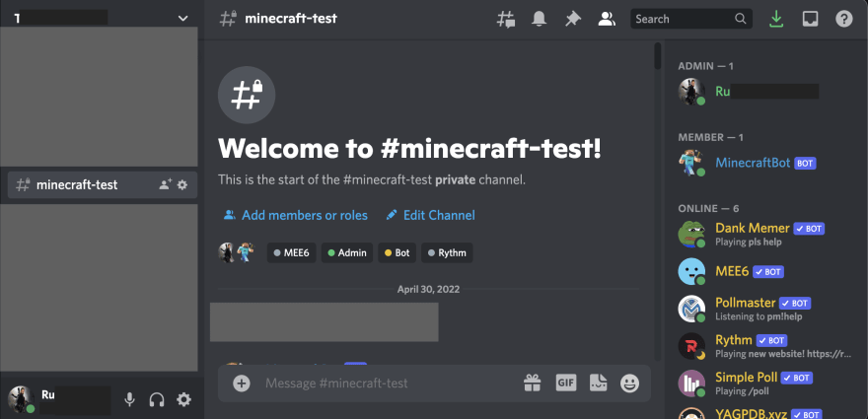Open the Inbox icon
The width and height of the screenshot is (868, 419).
pyautogui.click(x=810, y=19)
